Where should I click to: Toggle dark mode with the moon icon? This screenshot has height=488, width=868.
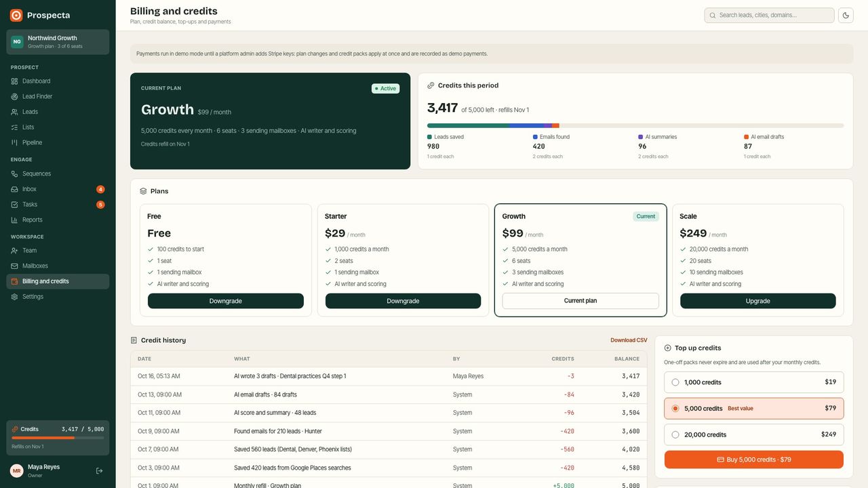pyautogui.click(x=846, y=15)
